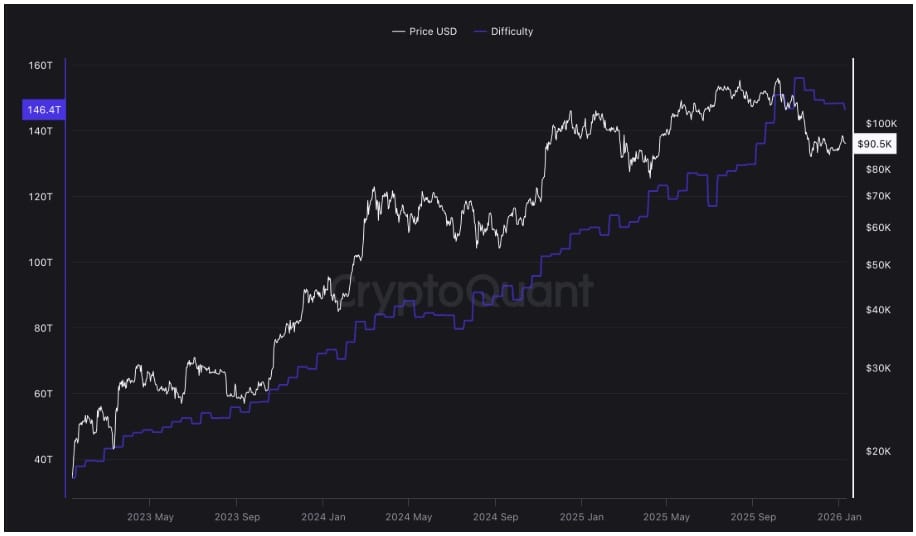This screenshot has height=536, width=916.
Task: Click the $50K price axis label
Action: [x=877, y=265]
